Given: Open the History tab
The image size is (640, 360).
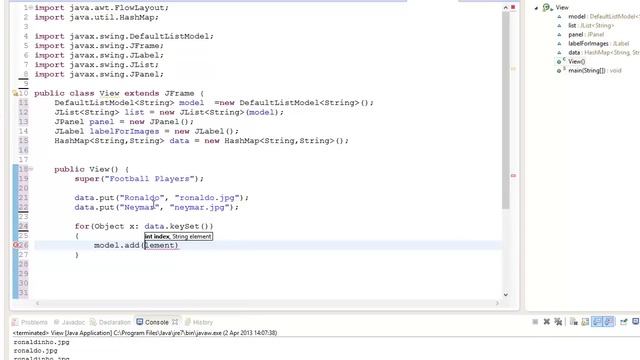Looking at the screenshot, I should tap(199, 322).
